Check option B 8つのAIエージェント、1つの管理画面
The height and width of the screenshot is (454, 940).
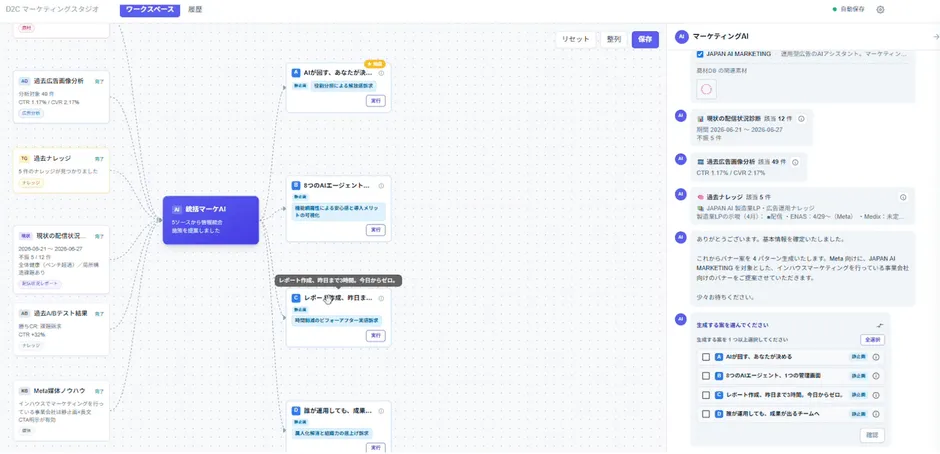pos(706,376)
